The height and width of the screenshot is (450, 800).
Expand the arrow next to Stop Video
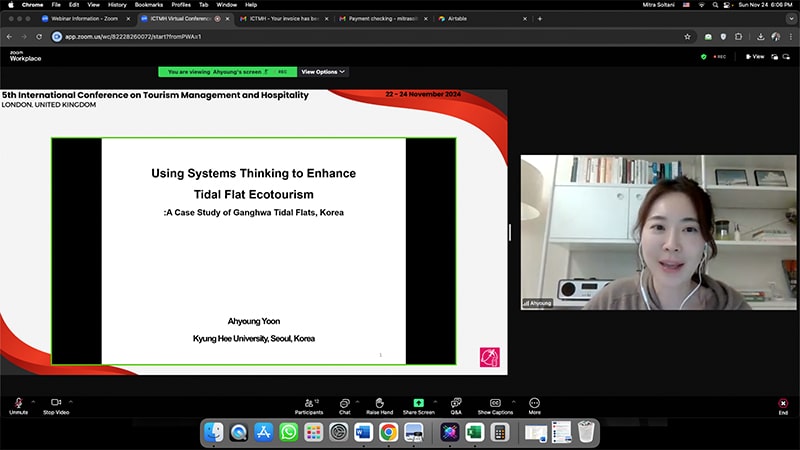click(x=71, y=401)
